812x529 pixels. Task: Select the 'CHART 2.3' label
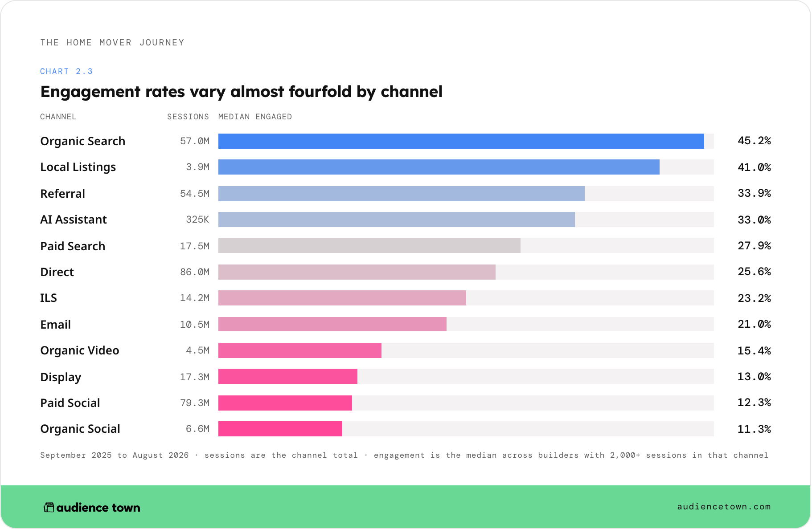click(66, 71)
